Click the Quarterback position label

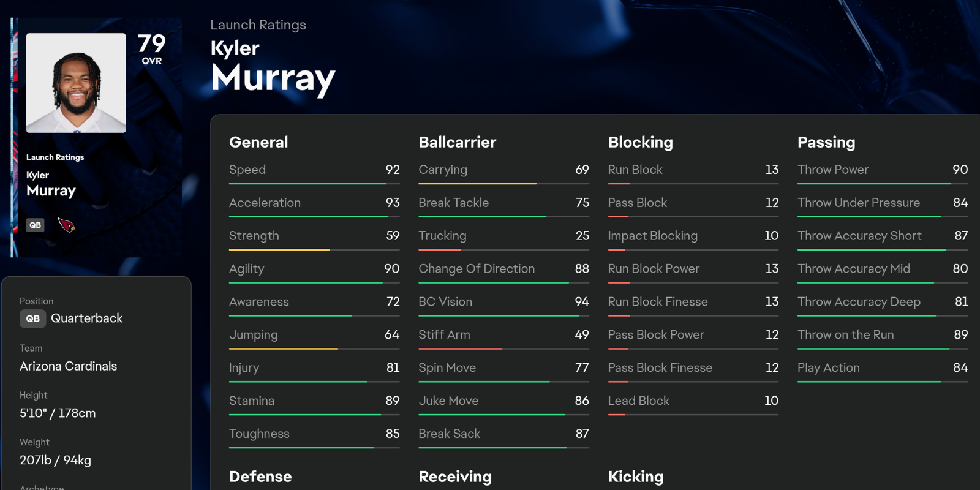click(86, 318)
